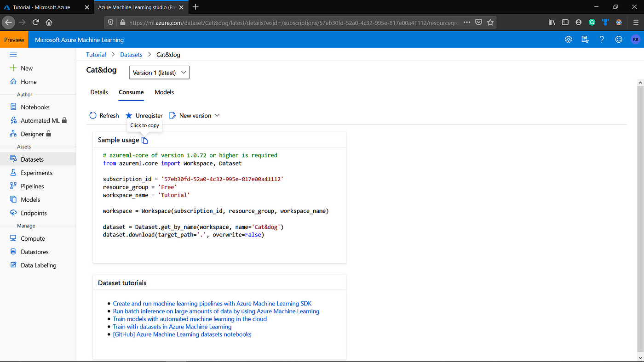Switch to the Details tab
Image resolution: width=644 pixels, height=362 pixels.
99,92
